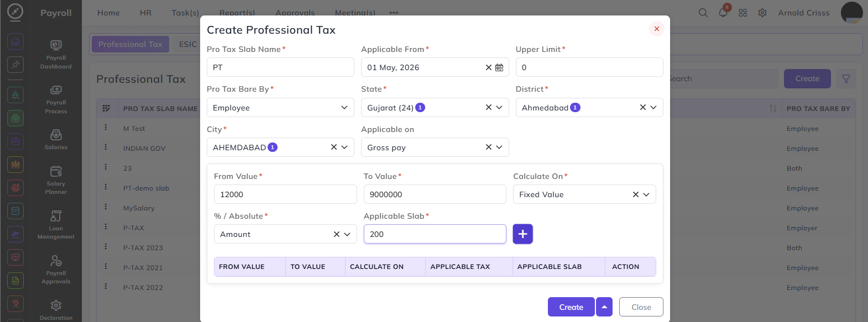868x322 pixels.
Task: Click the user avatar picture
Action: click(851, 13)
